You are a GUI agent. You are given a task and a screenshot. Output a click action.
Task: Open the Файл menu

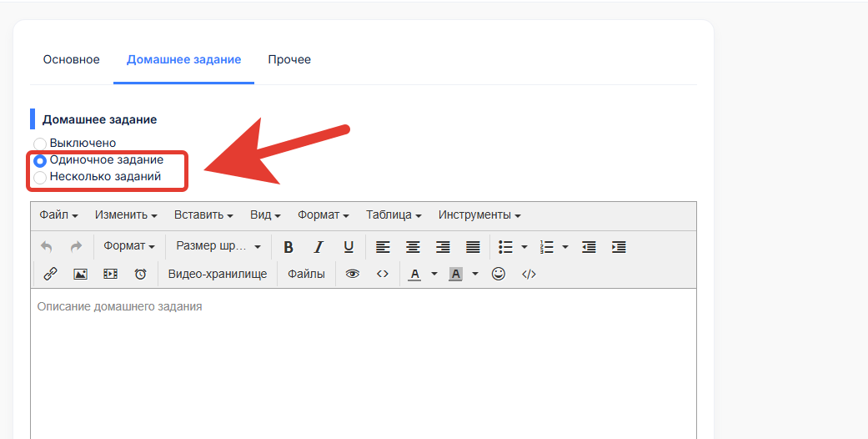pos(58,215)
